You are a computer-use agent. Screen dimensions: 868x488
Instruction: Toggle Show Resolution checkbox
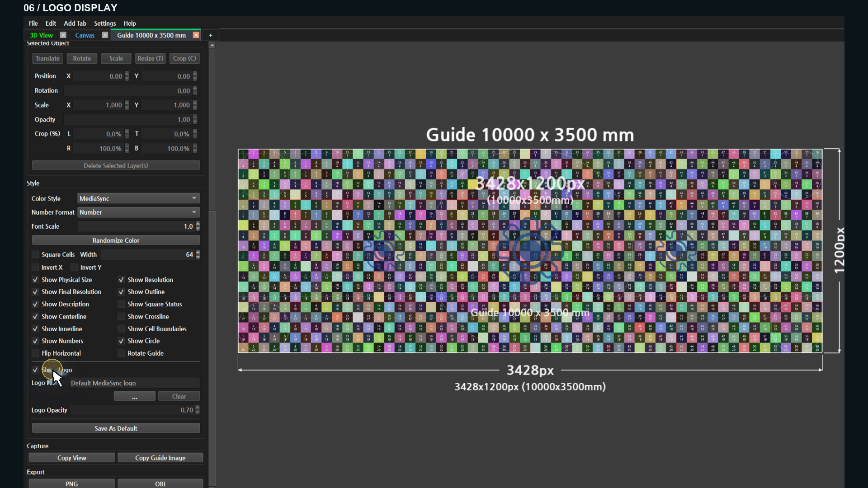(121, 280)
